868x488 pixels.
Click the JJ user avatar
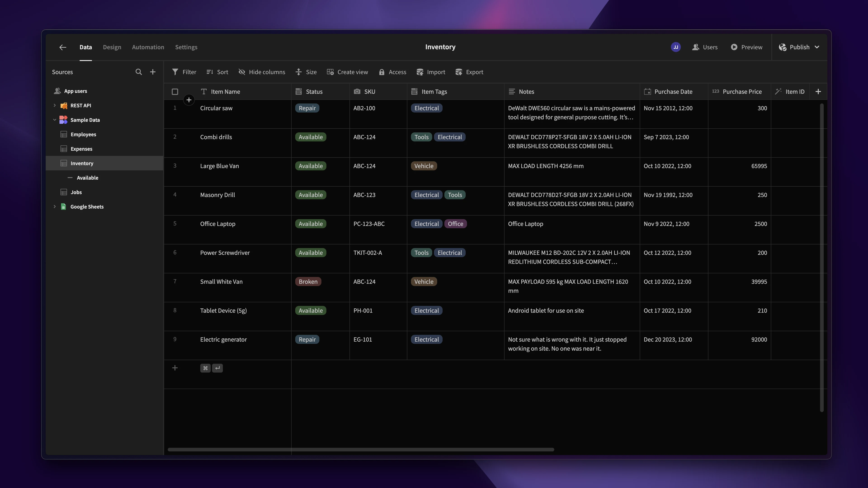point(676,47)
